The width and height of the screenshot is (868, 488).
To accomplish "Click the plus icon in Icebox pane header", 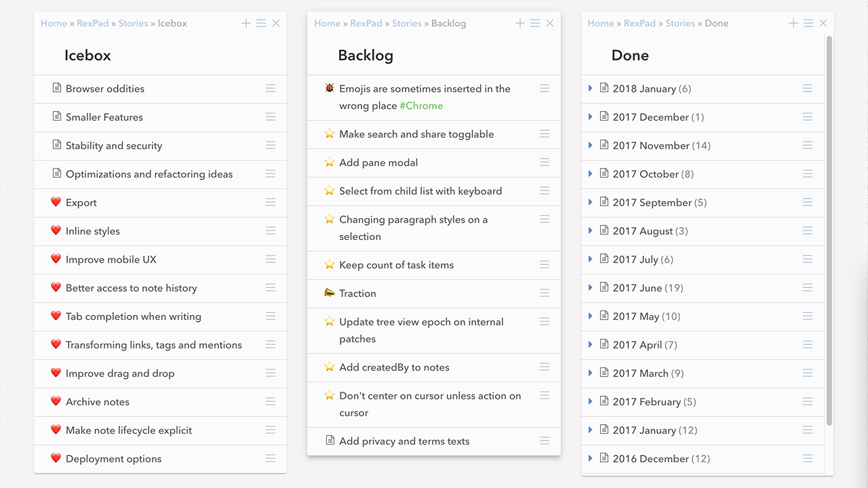I will tap(246, 23).
